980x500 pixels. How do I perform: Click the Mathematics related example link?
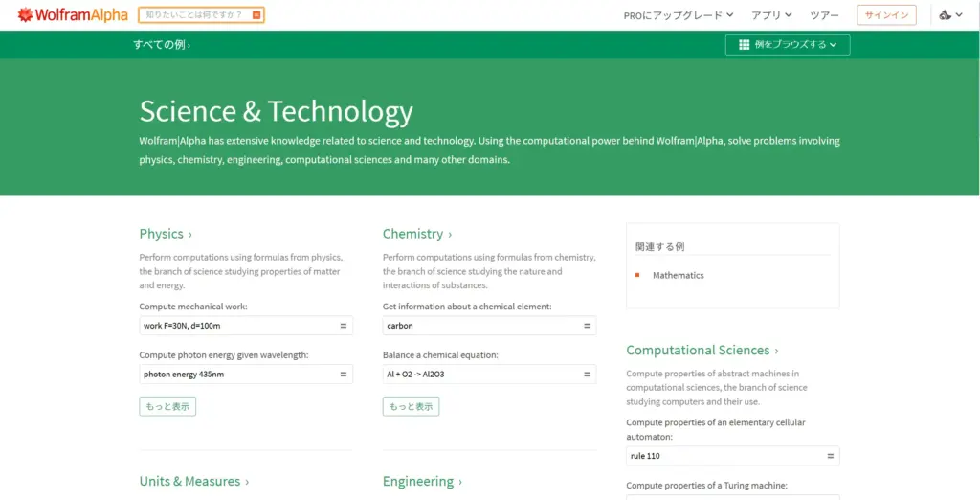point(679,275)
